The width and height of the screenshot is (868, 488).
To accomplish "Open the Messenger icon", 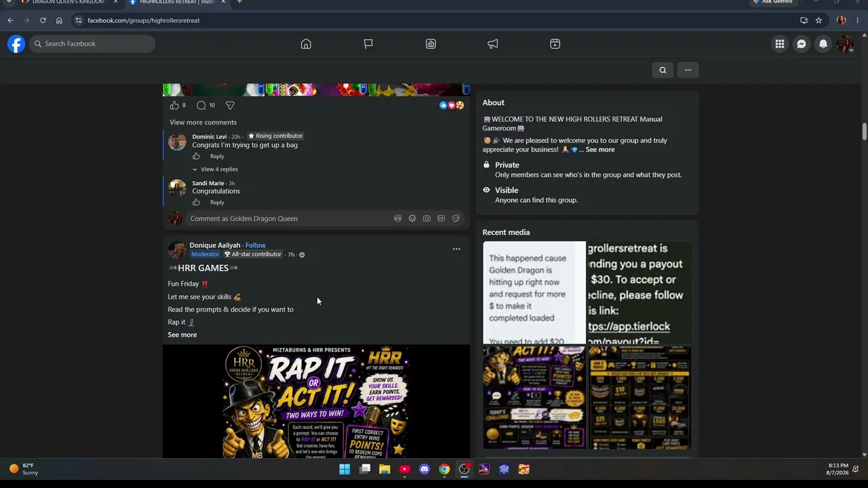I will tap(802, 44).
